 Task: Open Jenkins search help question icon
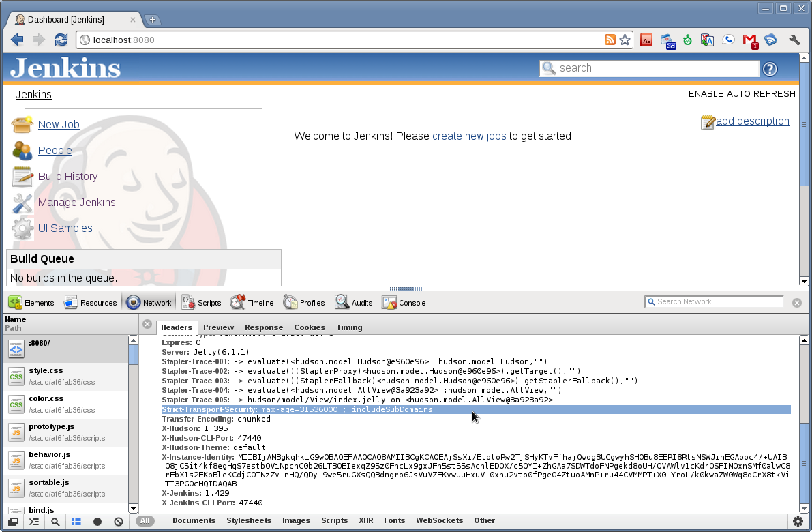tap(770, 69)
